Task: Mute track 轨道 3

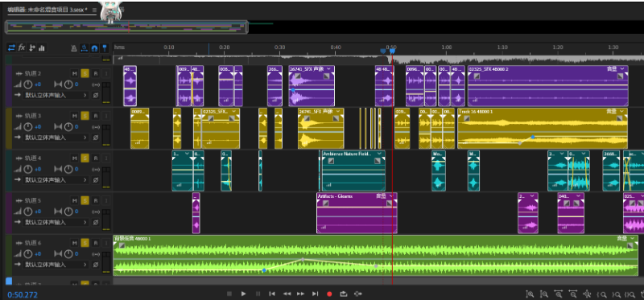Action: [74, 116]
